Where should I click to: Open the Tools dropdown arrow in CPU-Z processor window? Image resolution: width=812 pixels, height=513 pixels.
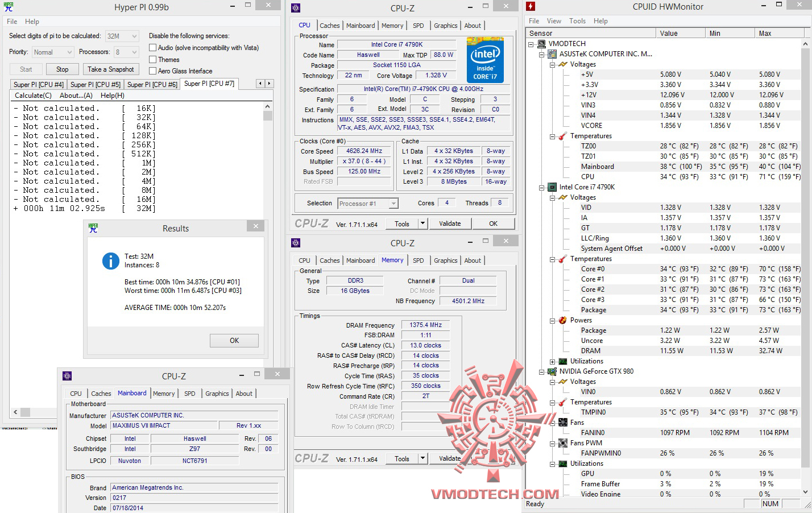click(x=422, y=224)
